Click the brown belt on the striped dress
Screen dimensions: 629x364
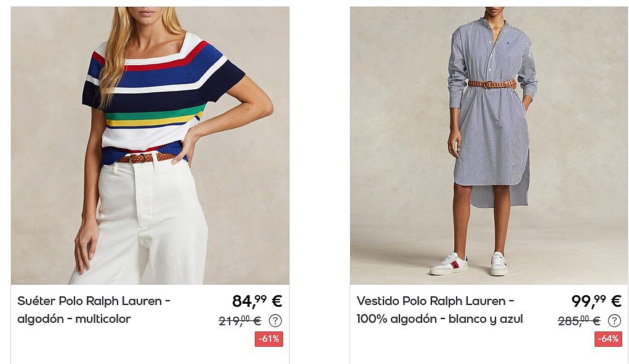click(x=492, y=84)
